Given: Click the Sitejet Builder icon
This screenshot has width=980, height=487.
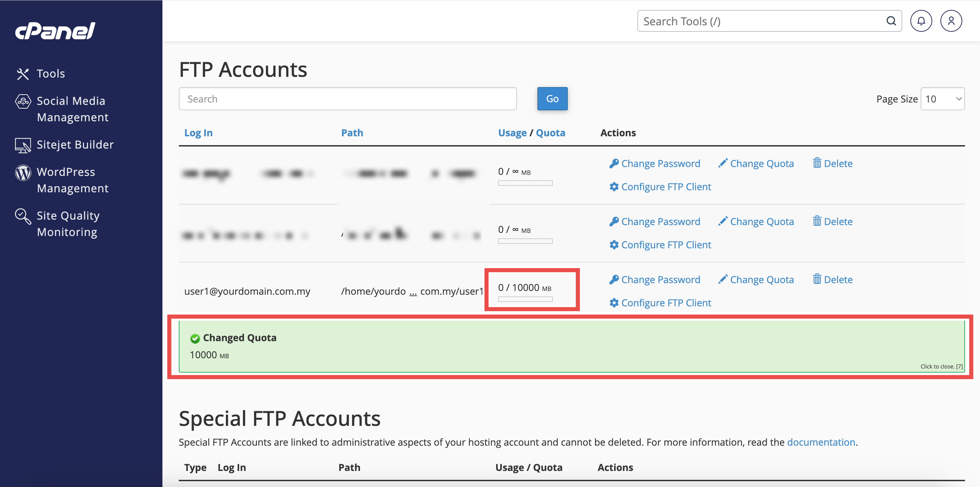Looking at the screenshot, I should pyautogui.click(x=23, y=145).
